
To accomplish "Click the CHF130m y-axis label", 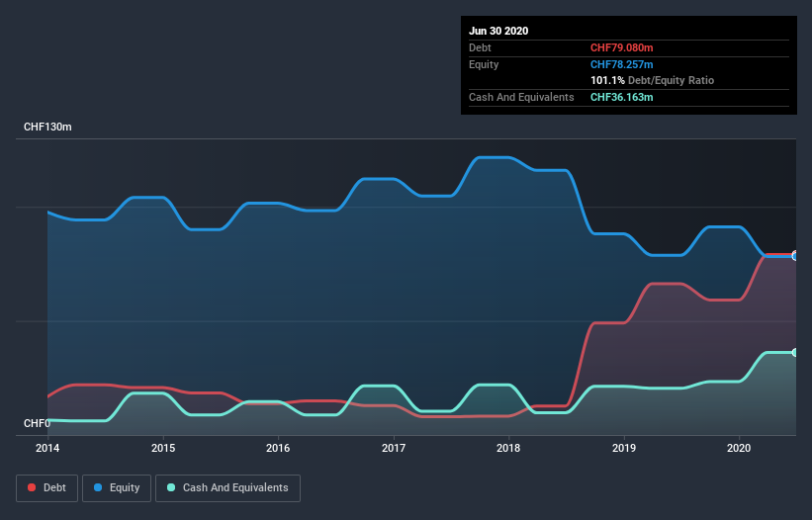I will [47, 127].
